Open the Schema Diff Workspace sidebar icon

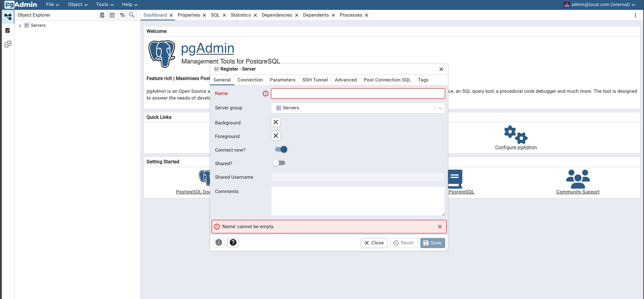coord(8,44)
